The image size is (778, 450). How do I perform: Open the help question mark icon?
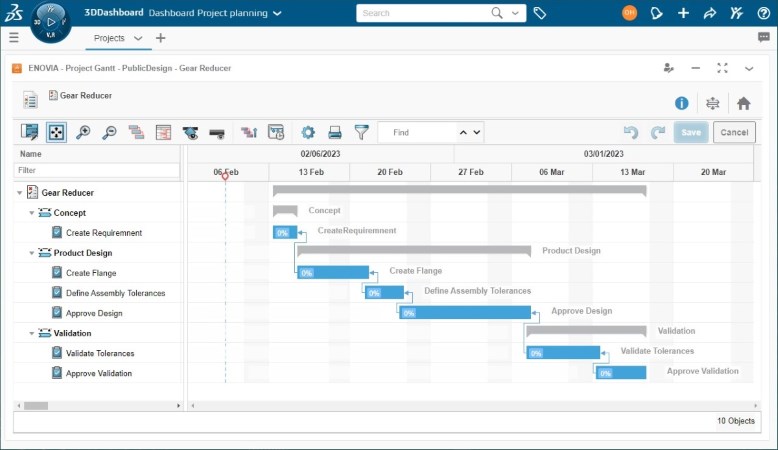click(x=764, y=13)
